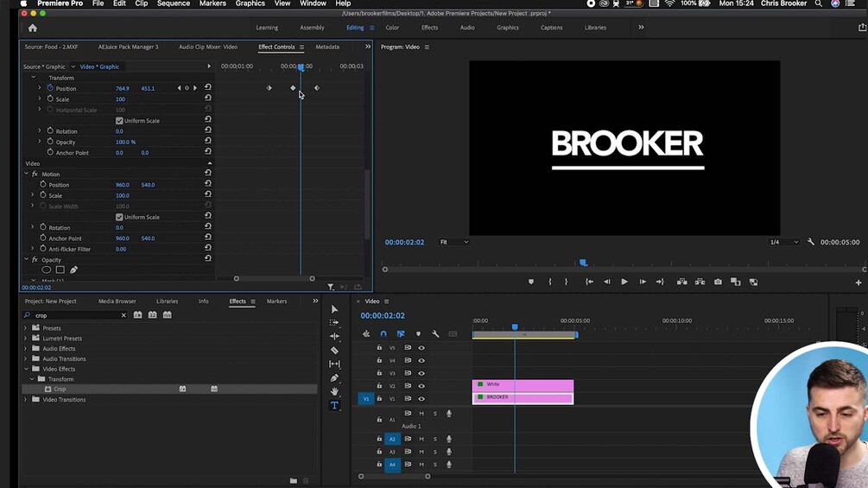
Task: Click Mark In button
Action: point(549,282)
